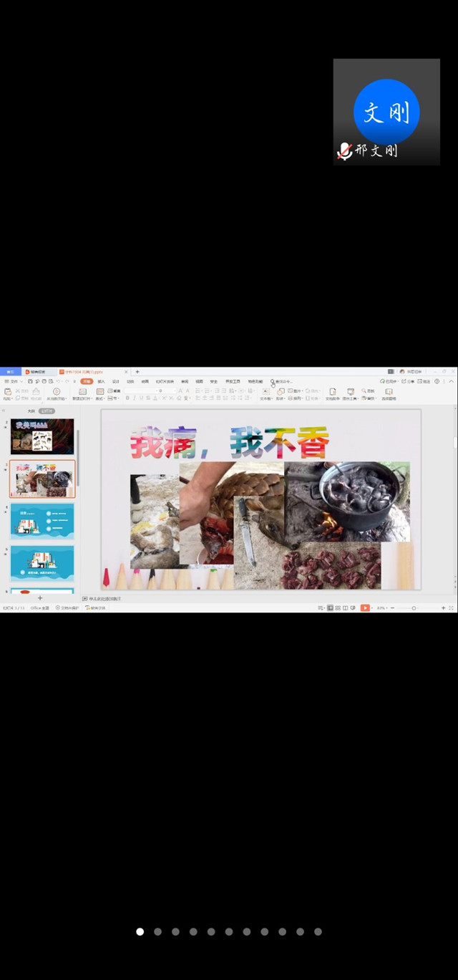458x980 pixels.
Task: Open a new tab with plus button
Action: 137,372
